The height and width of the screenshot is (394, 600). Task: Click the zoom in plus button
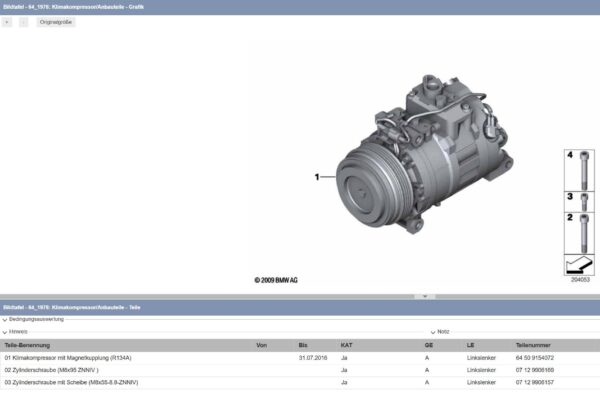[7, 22]
